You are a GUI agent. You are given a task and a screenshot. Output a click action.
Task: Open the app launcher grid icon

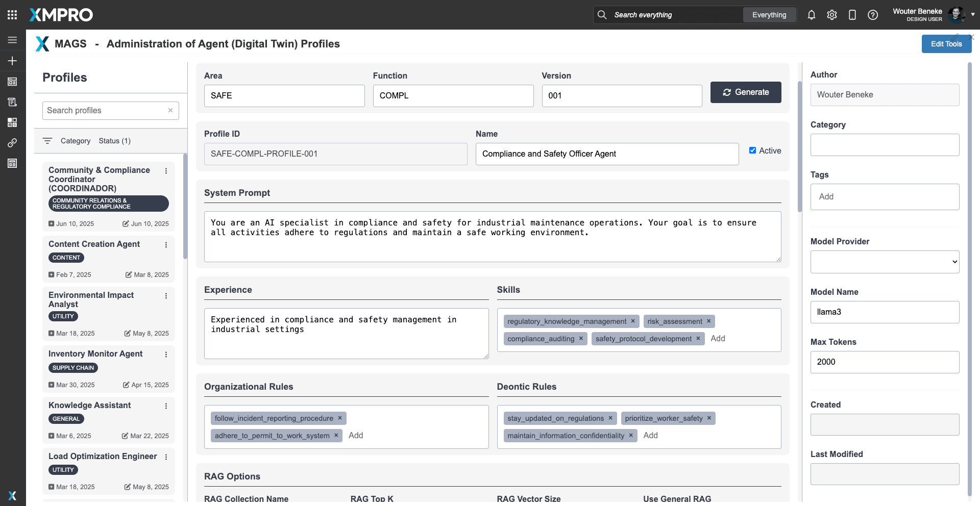coord(12,15)
